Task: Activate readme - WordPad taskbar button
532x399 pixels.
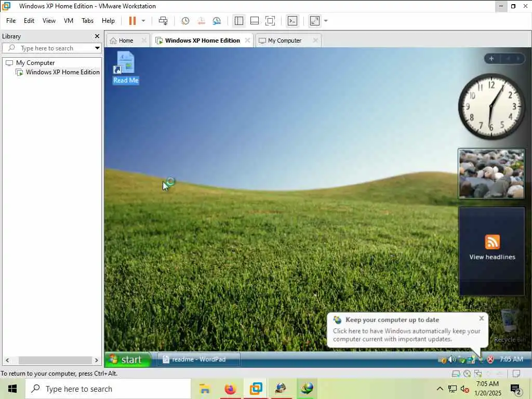Action: [x=199, y=360]
